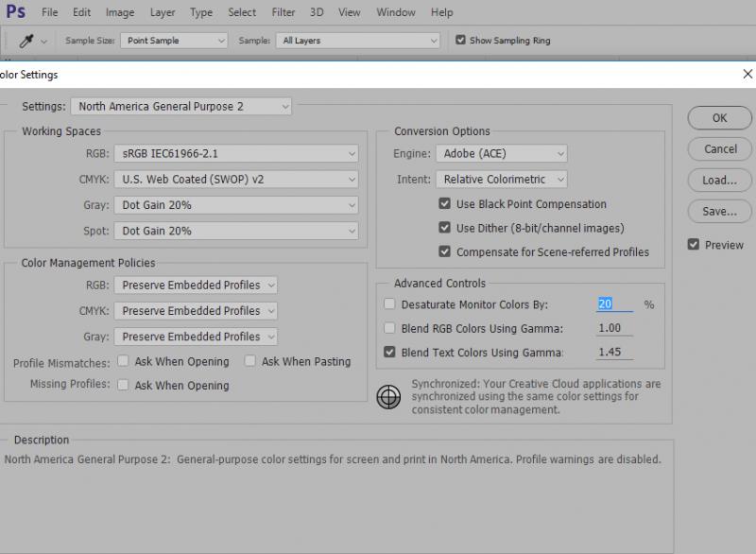The height and width of the screenshot is (554, 756).
Task: Open the Spot working space dropdown
Action: [x=236, y=231]
